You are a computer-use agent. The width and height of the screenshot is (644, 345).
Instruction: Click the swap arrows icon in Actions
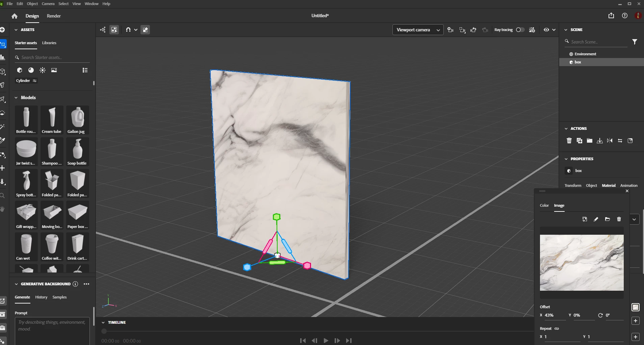point(620,141)
